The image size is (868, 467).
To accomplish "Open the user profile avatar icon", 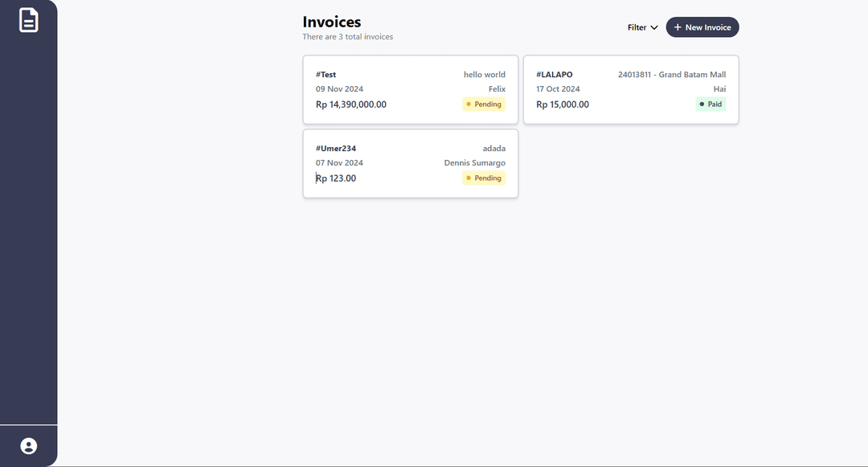I will (x=29, y=446).
